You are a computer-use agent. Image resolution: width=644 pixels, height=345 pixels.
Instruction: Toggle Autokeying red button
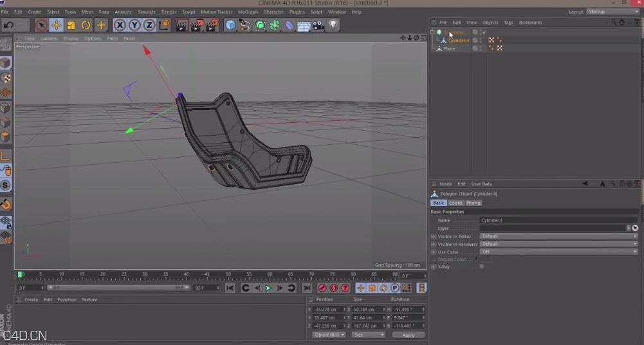tap(333, 288)
